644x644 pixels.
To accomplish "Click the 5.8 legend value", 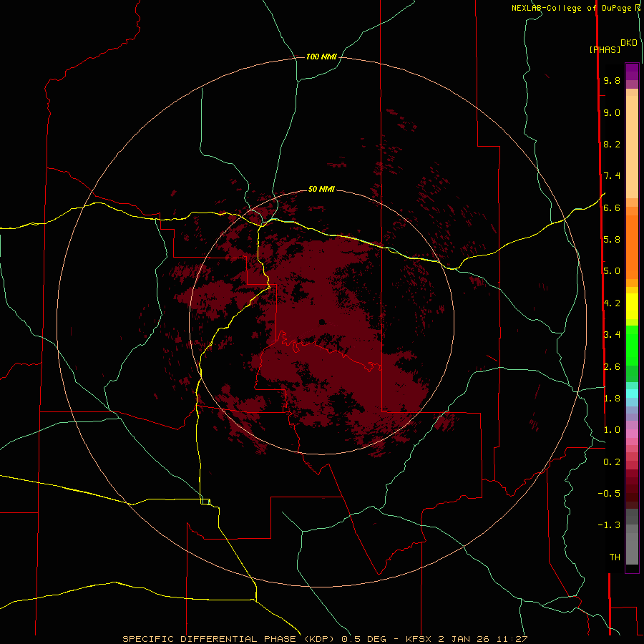I will 612,240.
